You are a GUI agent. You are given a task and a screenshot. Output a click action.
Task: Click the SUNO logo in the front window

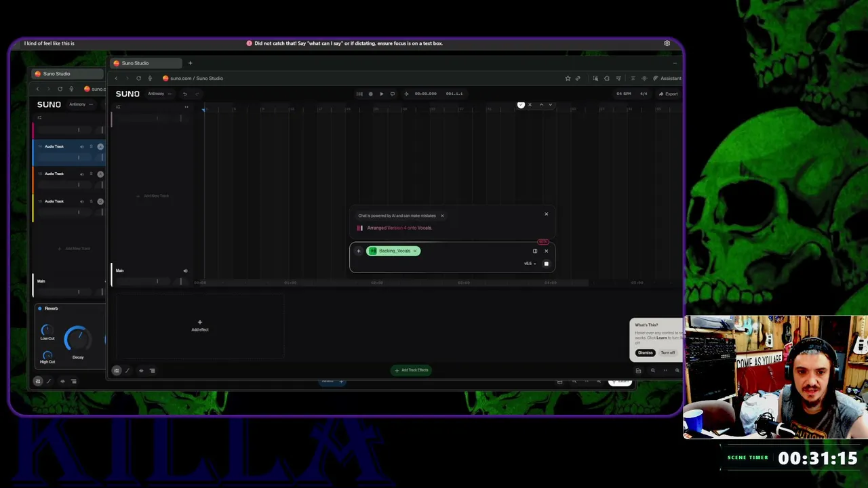point(127,94)
